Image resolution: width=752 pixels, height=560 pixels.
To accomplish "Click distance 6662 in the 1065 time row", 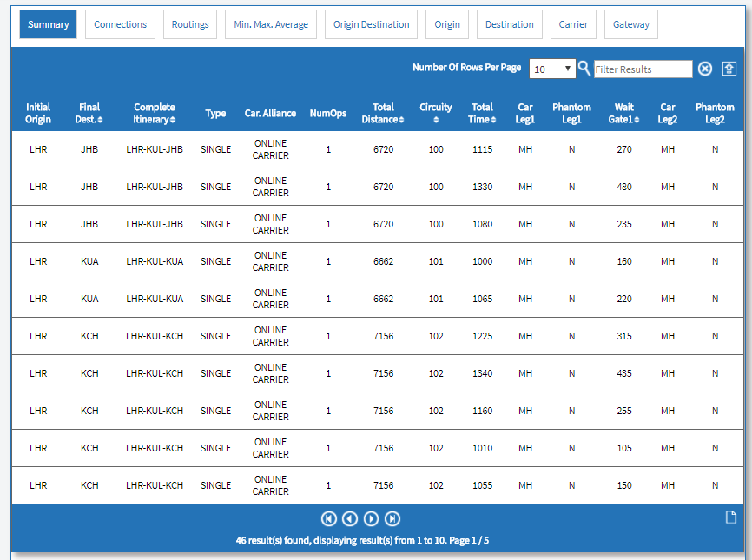I will point(383,300).
